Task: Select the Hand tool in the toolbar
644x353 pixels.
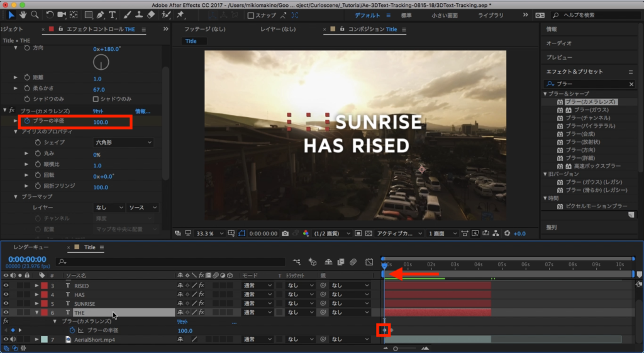Action: point(23,14)
